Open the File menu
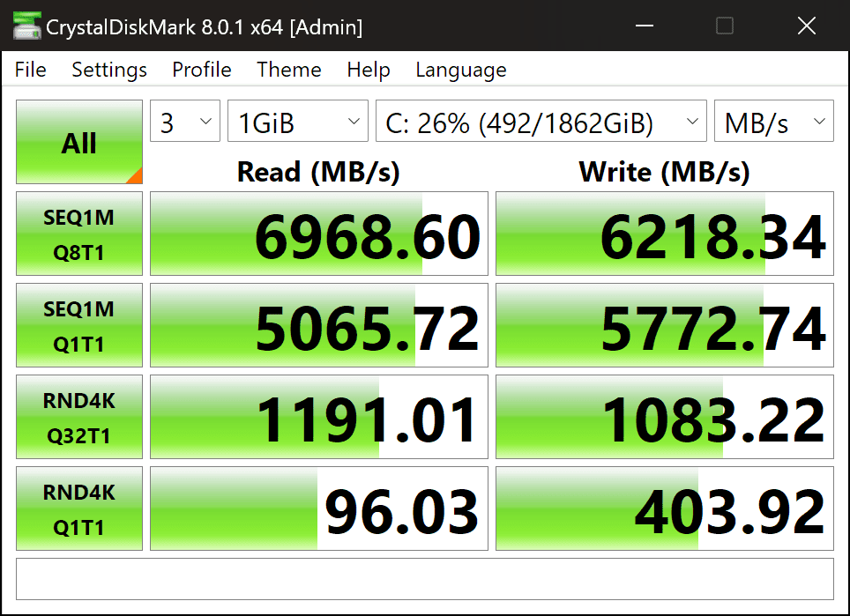 pos(30,70)
